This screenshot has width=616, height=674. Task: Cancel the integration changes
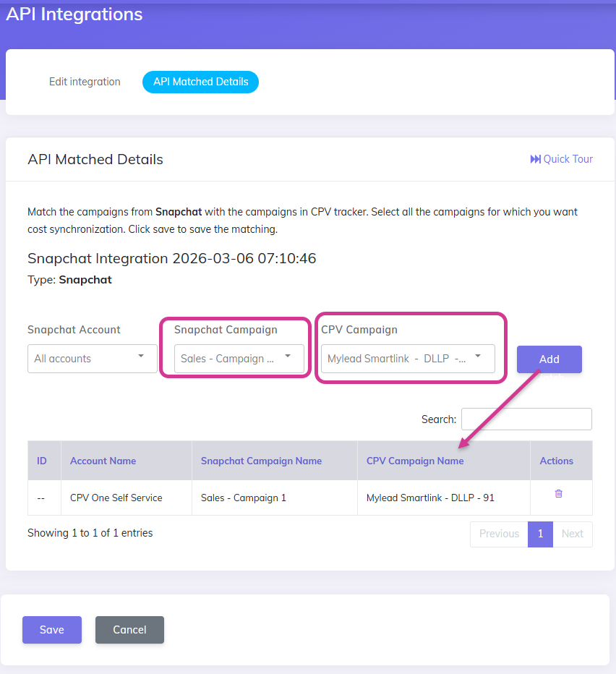tap(129, 630)
